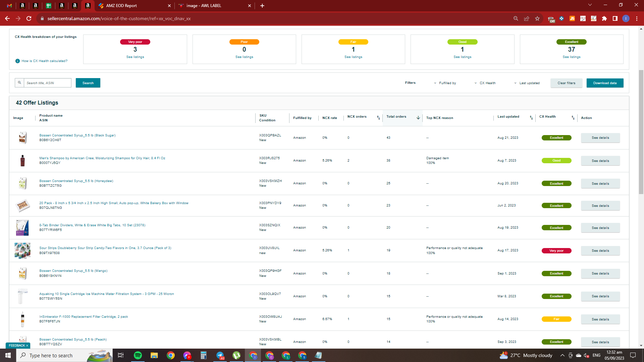644x362 pixels.
Task: Click the bookmark star icon
Action: pyautogui.click(x=537, y=18)
